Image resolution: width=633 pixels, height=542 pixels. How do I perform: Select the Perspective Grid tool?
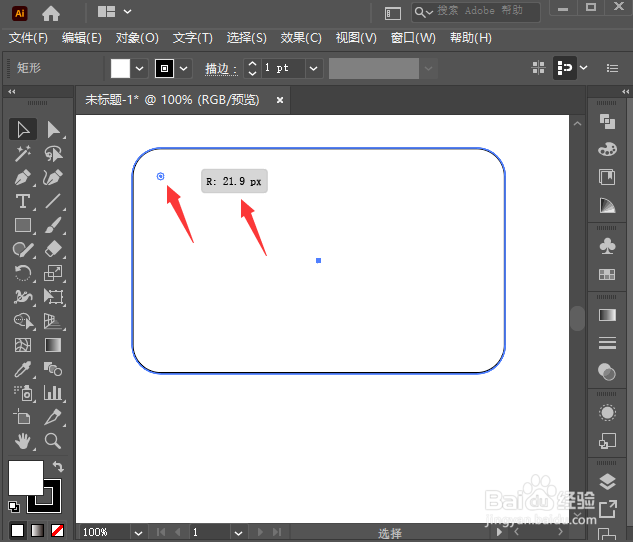coord(53,321)
